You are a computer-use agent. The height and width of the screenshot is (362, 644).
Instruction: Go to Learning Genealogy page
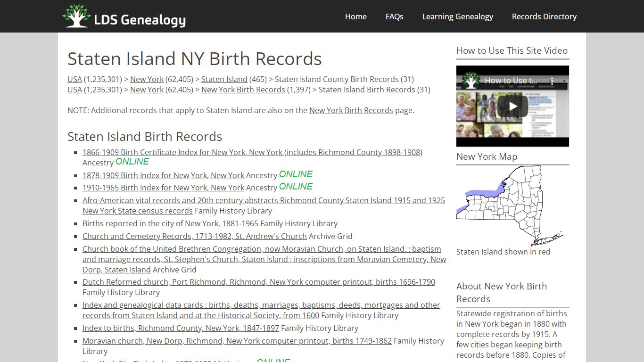458,16
